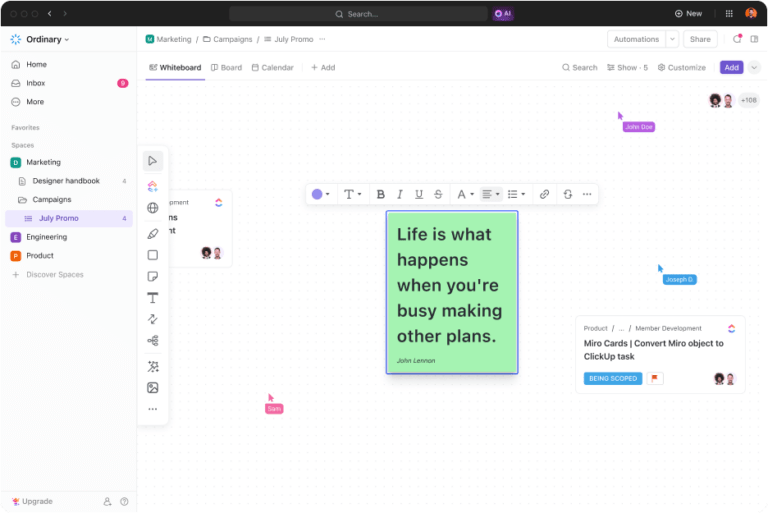Expand the list style dropdown

[516, 194]
